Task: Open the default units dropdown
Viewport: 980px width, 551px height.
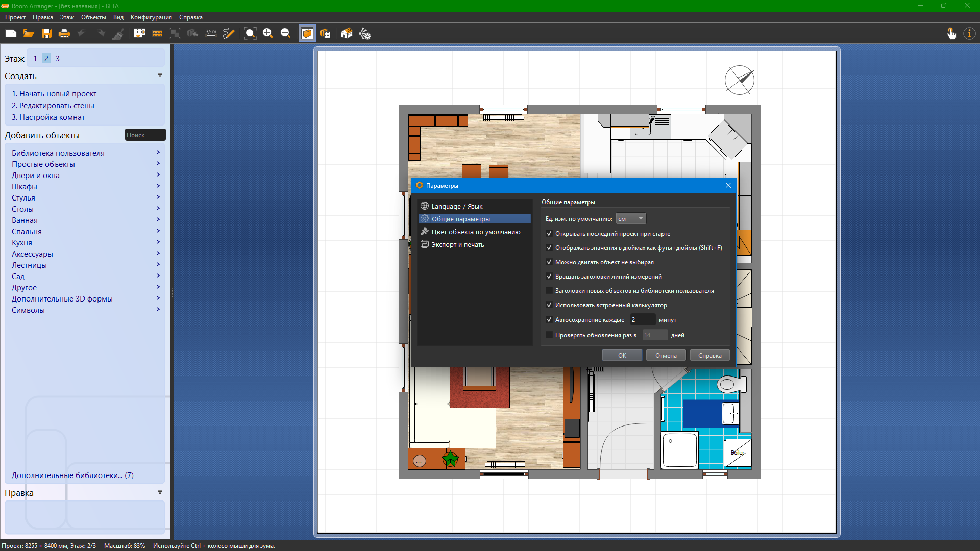Action: pos(631,219)
